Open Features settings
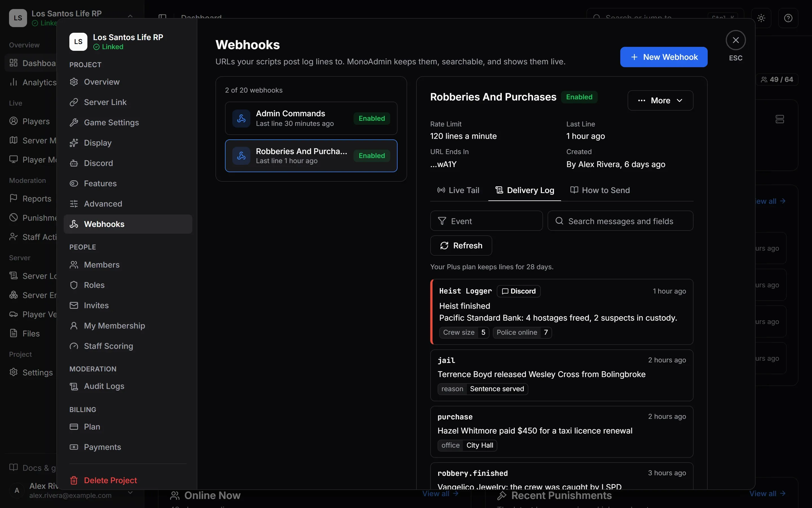The width and height of the screenshot is (812, 508). pos(127,183)
